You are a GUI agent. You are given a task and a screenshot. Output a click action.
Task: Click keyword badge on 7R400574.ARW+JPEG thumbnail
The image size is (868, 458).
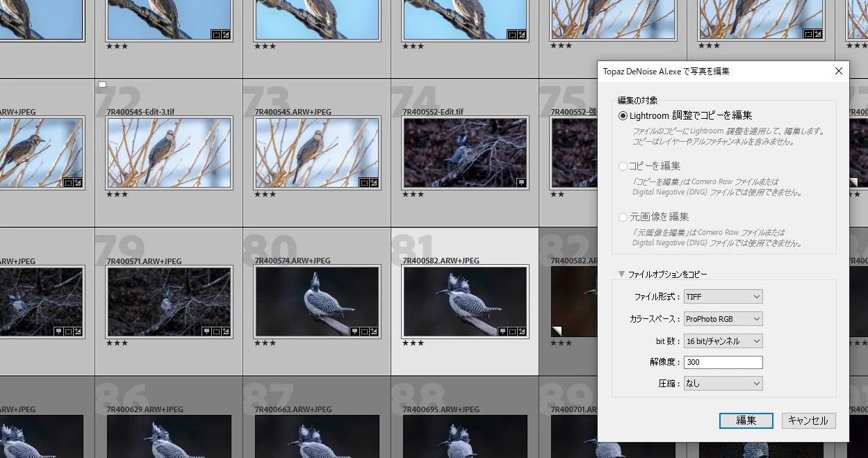[354, 332]
